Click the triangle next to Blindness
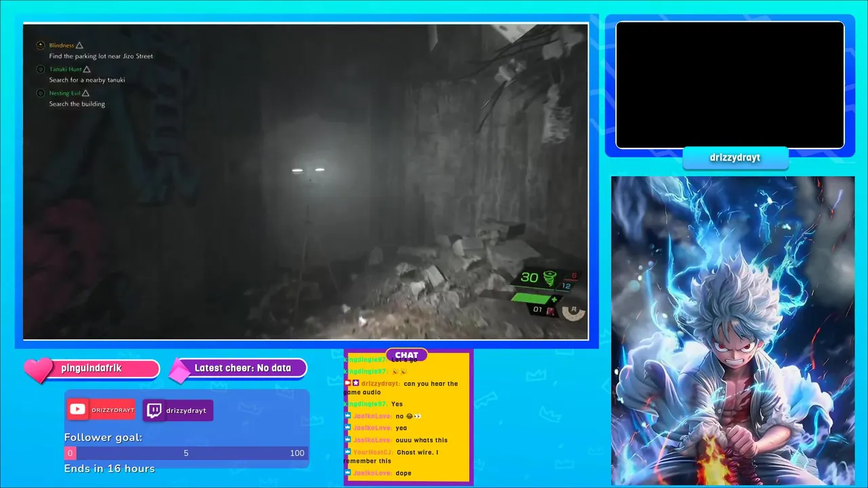This screenshot has width=868, height=488. 79,45
